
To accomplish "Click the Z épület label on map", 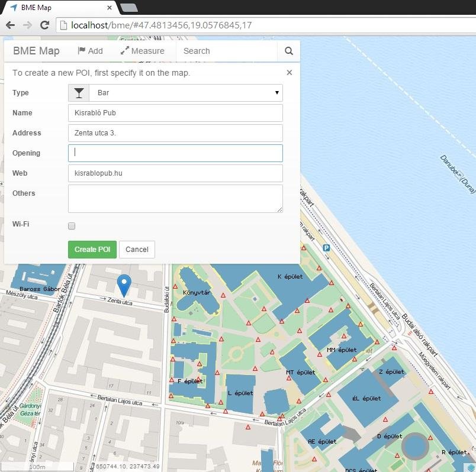I will pyautogui.click(x=391, y=371).
